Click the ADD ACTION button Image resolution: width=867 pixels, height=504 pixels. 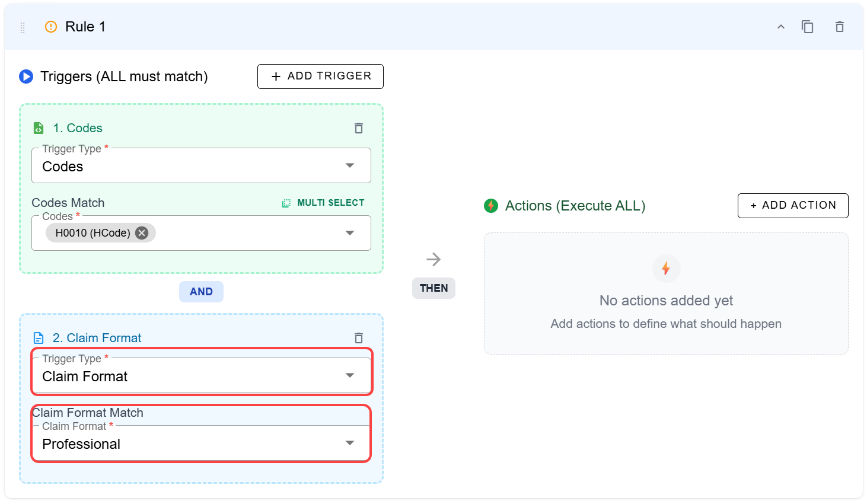(x=793, y=206)
